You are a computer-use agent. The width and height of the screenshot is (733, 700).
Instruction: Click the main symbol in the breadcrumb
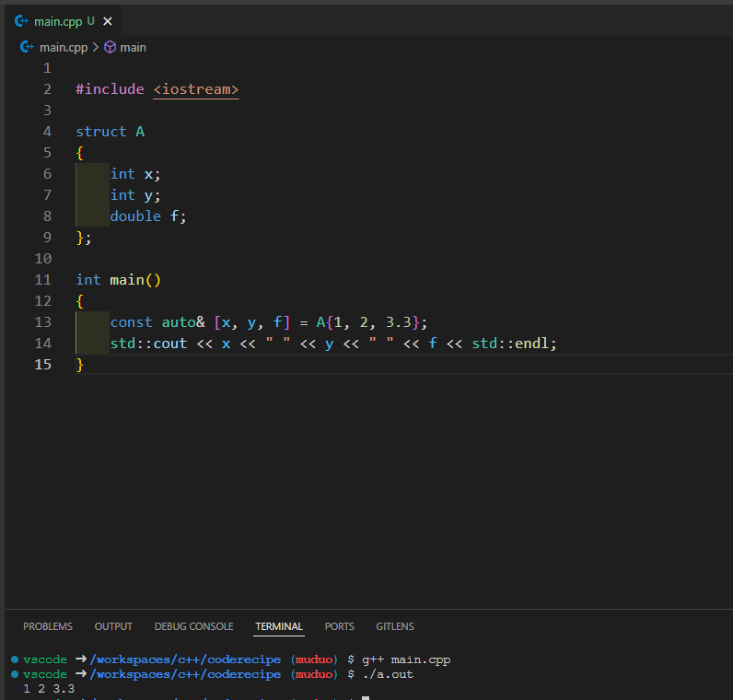point(133,47)
